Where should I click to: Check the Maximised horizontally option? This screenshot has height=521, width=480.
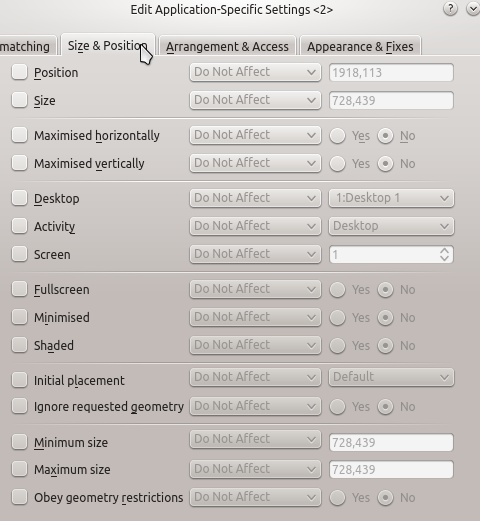click(x=19, y=135)
